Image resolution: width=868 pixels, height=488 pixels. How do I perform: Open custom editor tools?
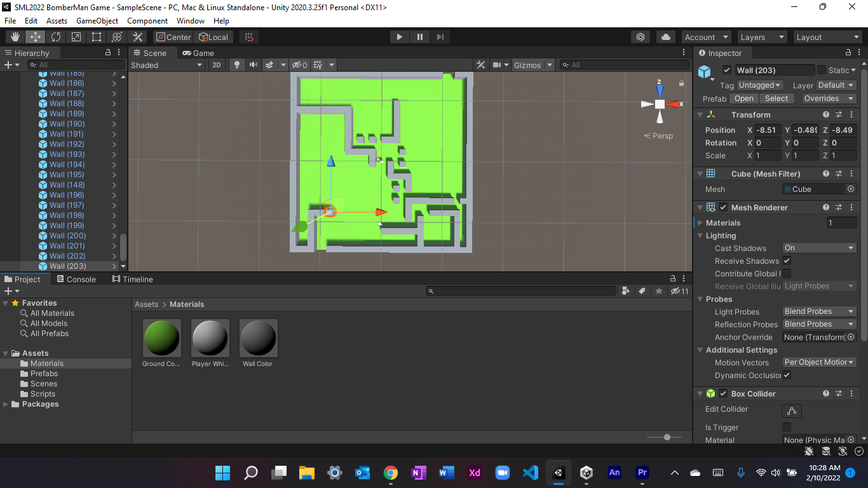pyautogui.click(x=137, y=37)
